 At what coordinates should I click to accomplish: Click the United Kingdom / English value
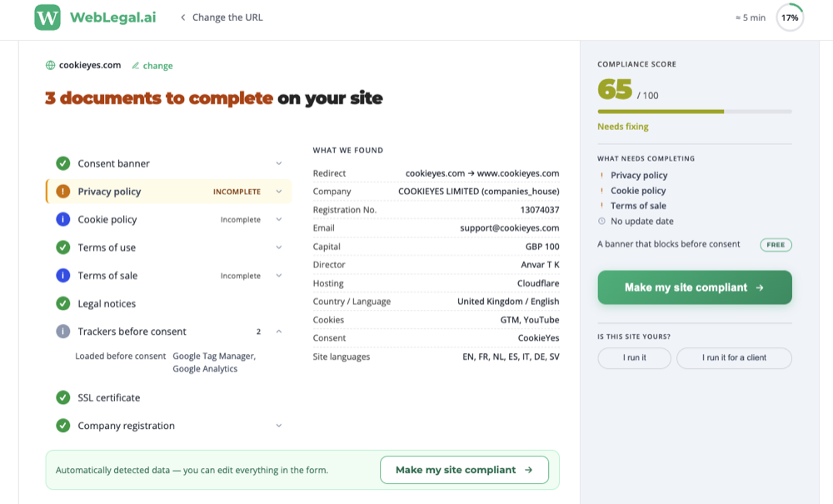pos(508,301)
